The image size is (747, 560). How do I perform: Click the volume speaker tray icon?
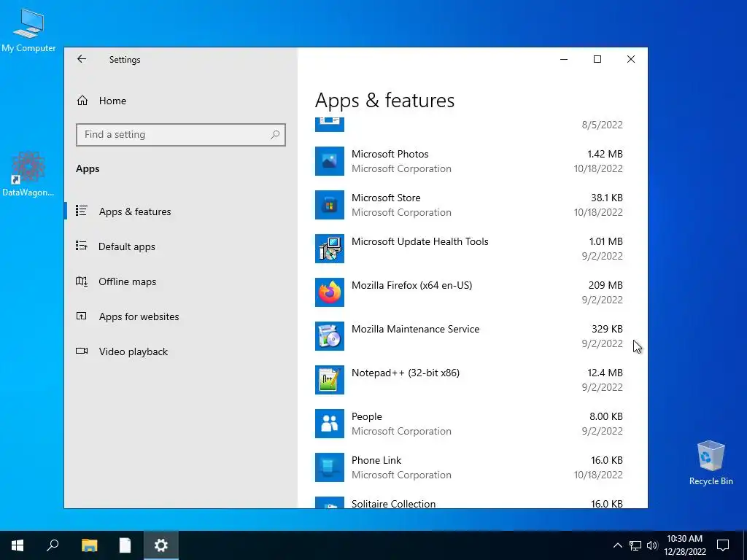[652, 545]
